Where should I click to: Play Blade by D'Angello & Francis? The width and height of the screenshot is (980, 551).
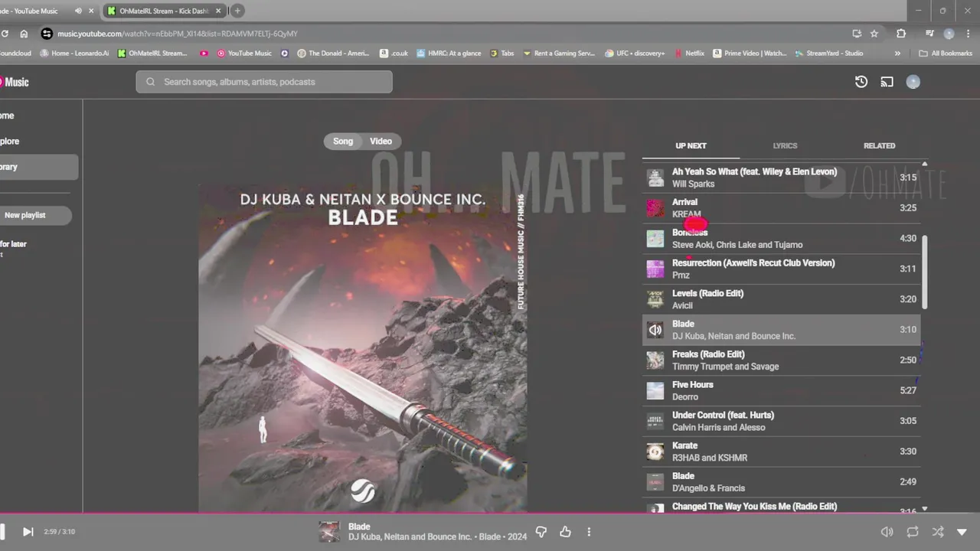[x=781, y=482]
